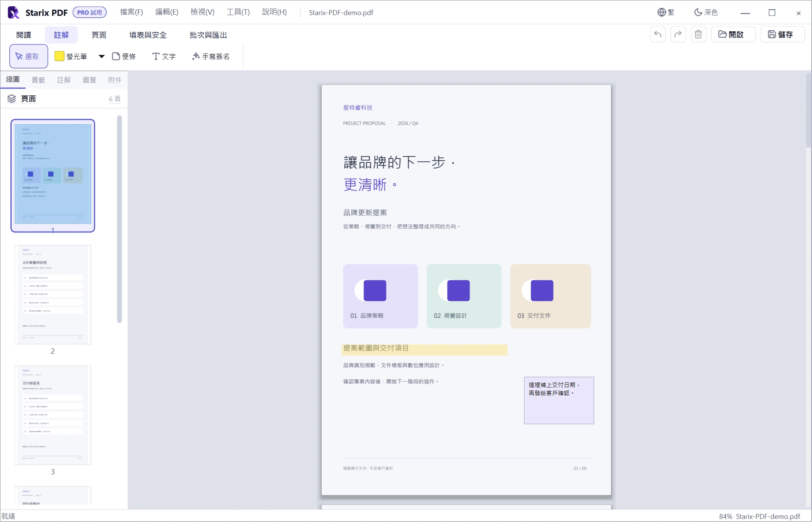Switch to the 縮圖 sidebar tab

(13, 80)
